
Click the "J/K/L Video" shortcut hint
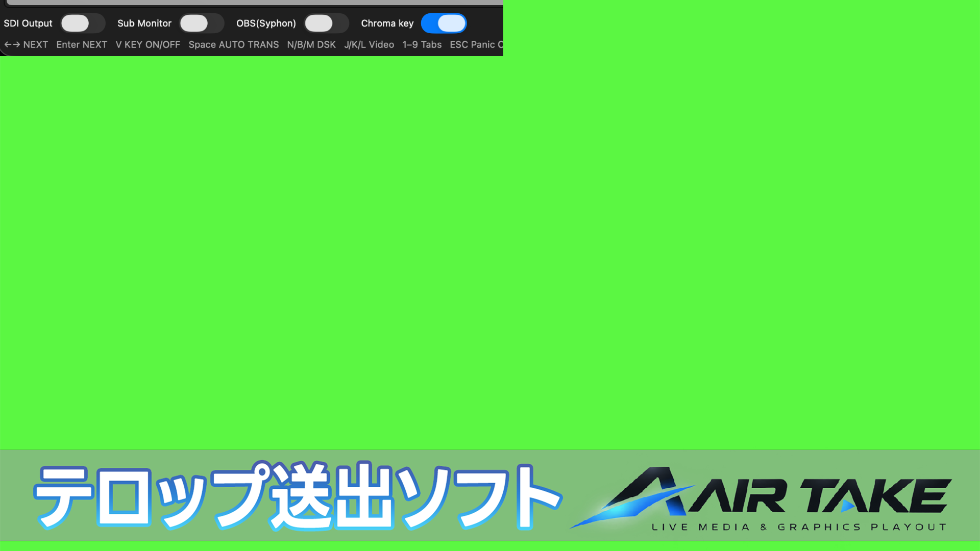[369, 45]
